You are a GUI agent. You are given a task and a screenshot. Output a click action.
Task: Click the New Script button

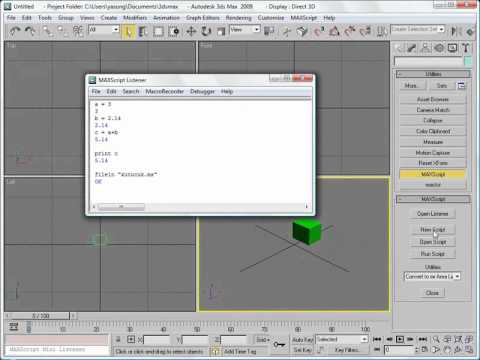[x=433, y=230]
